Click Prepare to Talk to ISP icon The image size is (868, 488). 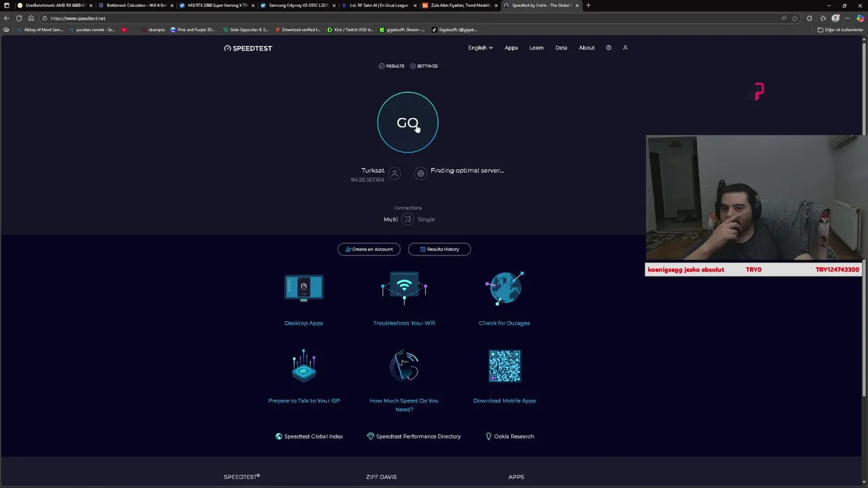pyautogui.click(x=304, y=366)
